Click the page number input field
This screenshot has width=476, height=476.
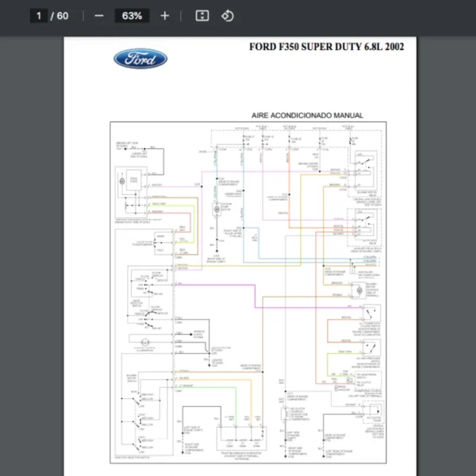point(39,16)
